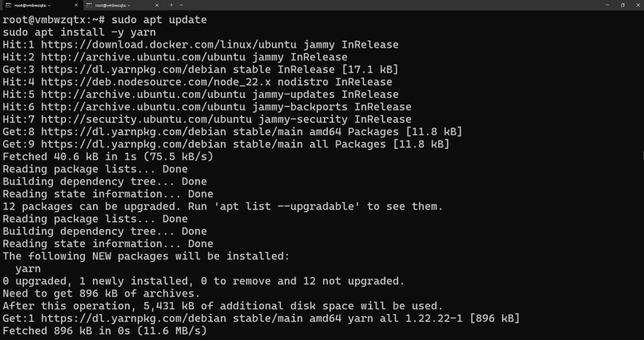Select the first root@vmbwzqtx tab
644x340 pixels.
[x=42, y=5]
